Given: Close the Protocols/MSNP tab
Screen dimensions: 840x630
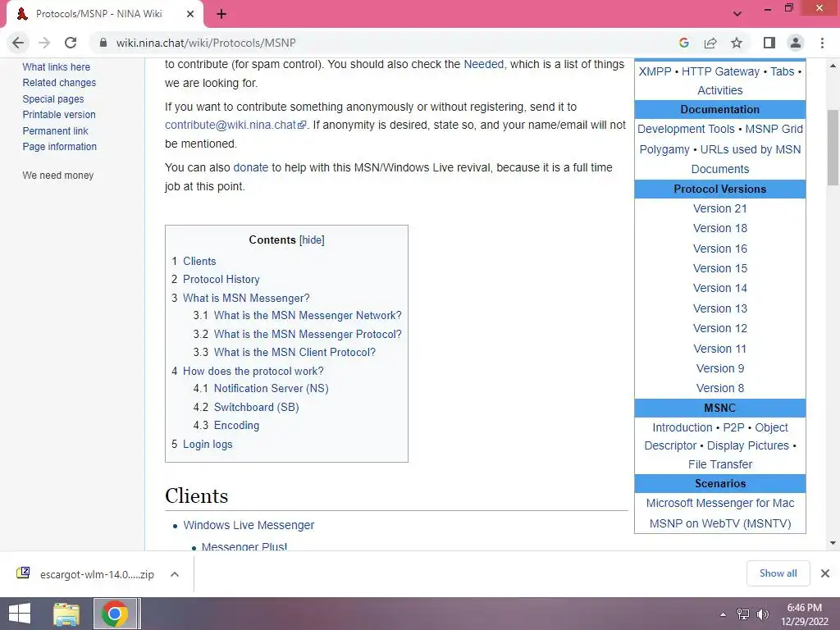Looking at the screenshot, I should 190,14.
